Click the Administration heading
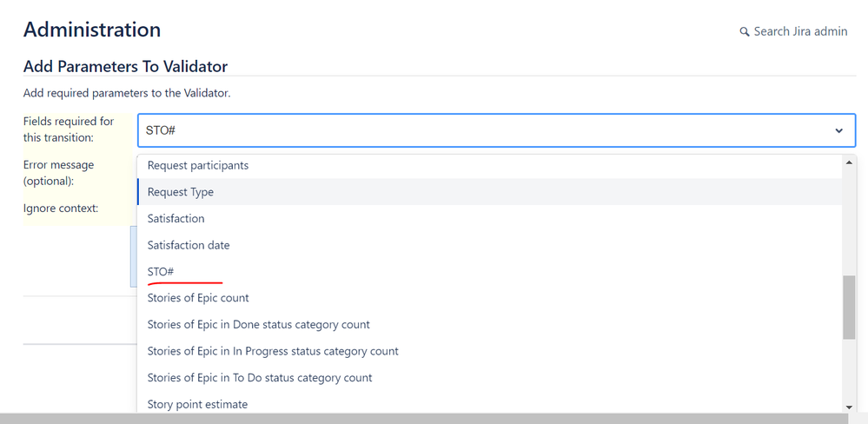868x424 pixels. tap(92, 30)
